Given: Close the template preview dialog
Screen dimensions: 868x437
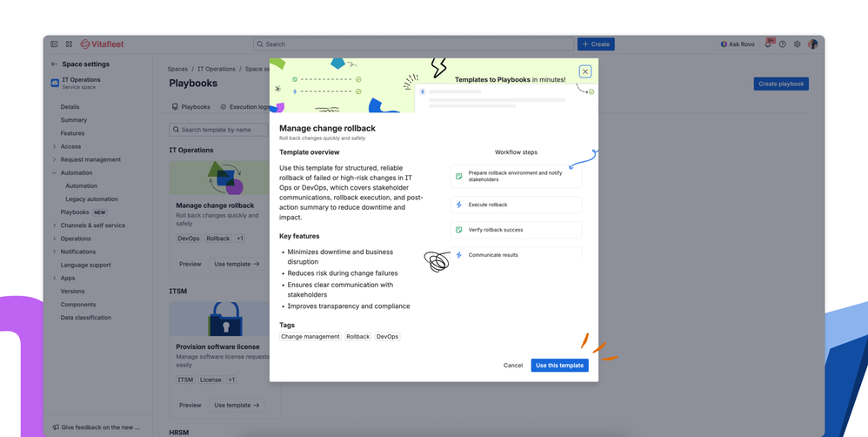Looking at the screenshot, I should [585, 71].
